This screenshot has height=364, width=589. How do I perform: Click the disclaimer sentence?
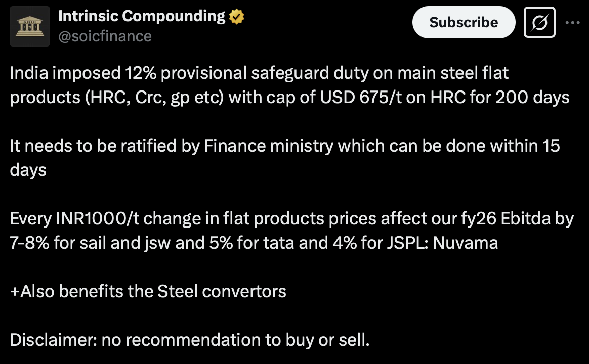pyautogui.click(x=189, y=340)
